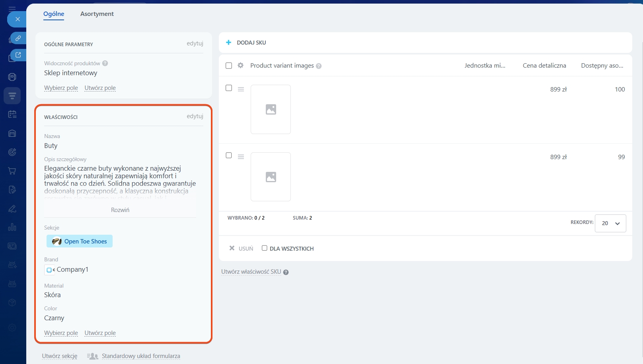Click the copy link icon

pyautogui.click(x=18, y=38)
